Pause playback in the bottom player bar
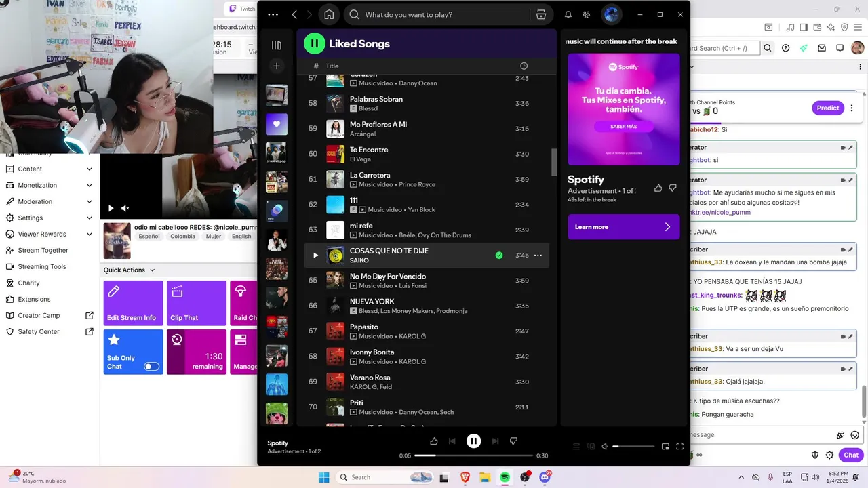The height and width of the screenshot is (488, 868). pos(473,441)
